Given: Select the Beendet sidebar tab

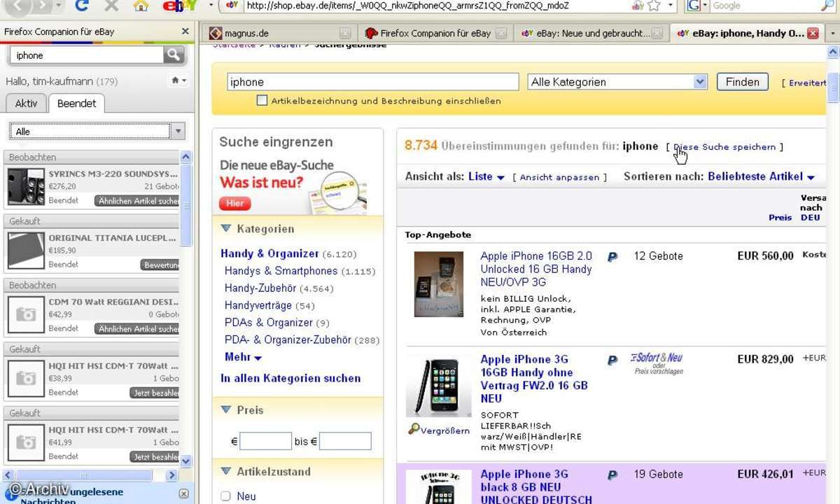Looking at the screenshot, I should click(77, 103).
